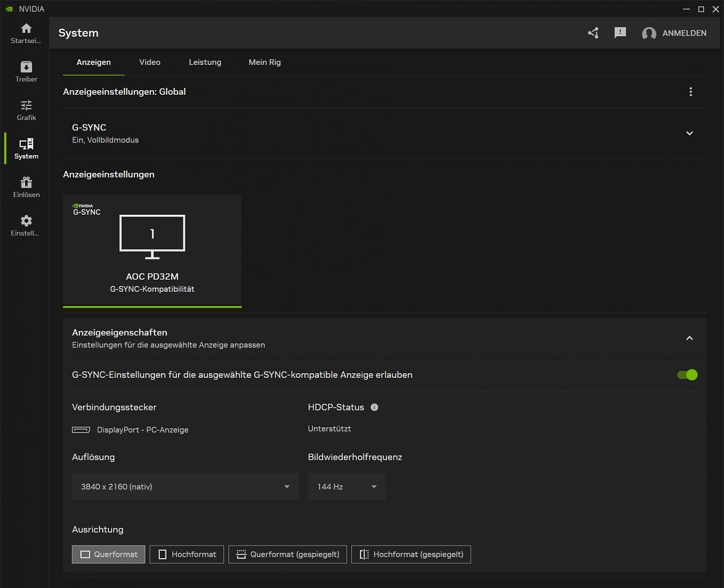Click the Unterstützt HDCP status text
Image resolution: width=724 pixels, height=588 pixels.
coord(330,429)
